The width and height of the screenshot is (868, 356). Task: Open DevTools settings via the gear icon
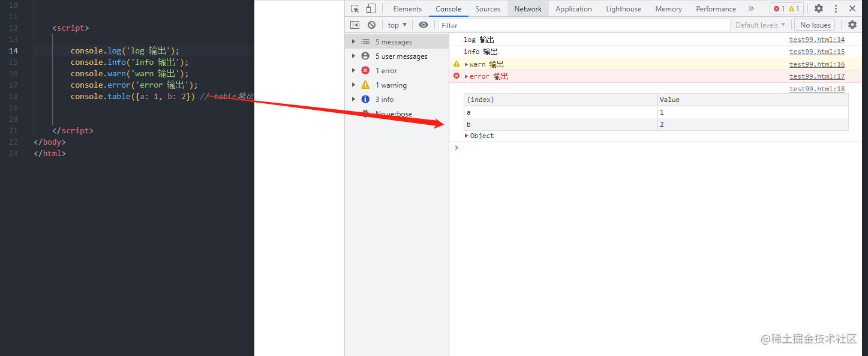(819, 8)
